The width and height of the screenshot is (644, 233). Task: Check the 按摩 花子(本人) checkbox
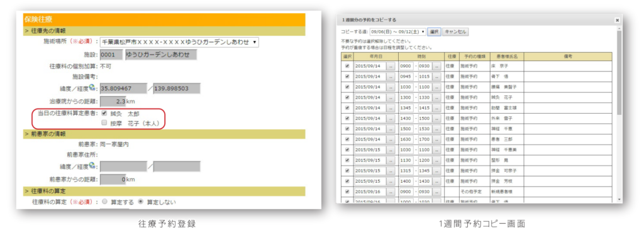point(104,122)
